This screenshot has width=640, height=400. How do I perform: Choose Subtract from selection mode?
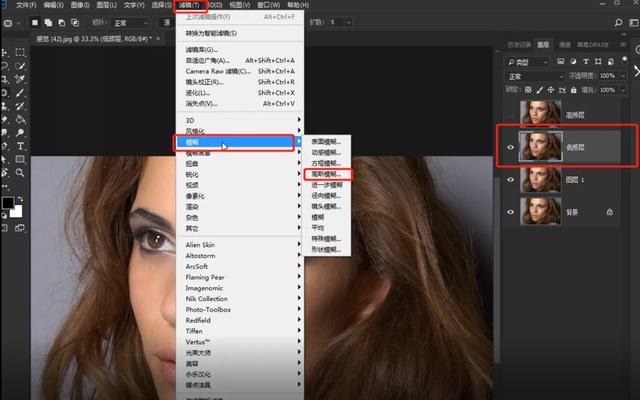[x=62, y=22]
